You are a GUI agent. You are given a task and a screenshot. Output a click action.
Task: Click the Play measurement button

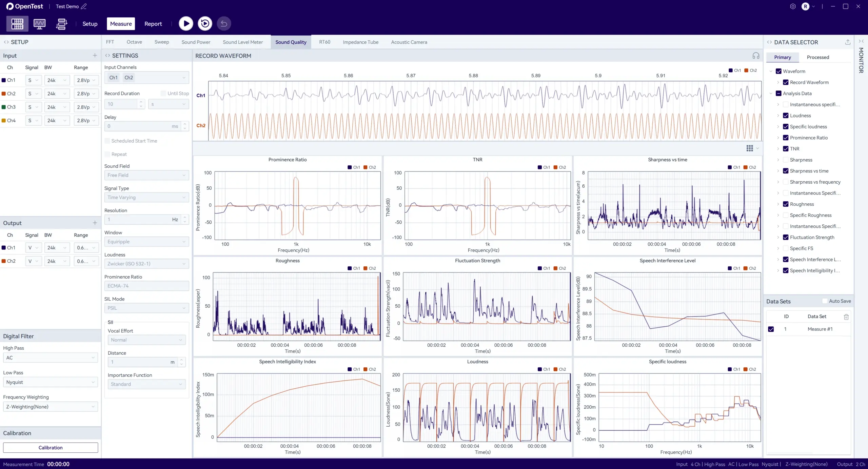point(186,23)
